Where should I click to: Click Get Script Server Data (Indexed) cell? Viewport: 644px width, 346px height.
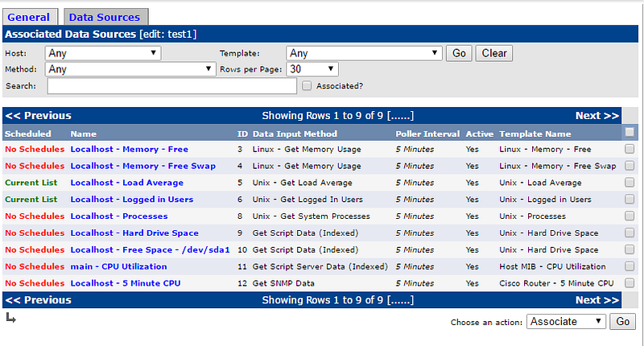(x=320, y=267)
